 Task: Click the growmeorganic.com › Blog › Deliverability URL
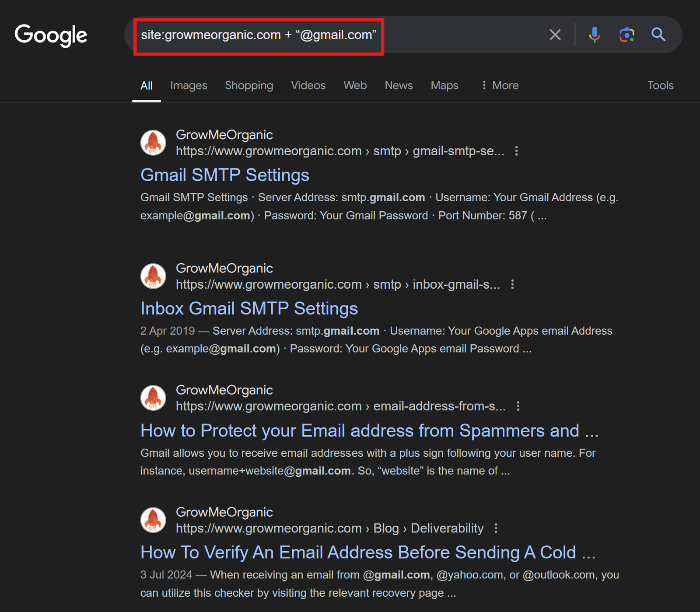click(330, 528)
